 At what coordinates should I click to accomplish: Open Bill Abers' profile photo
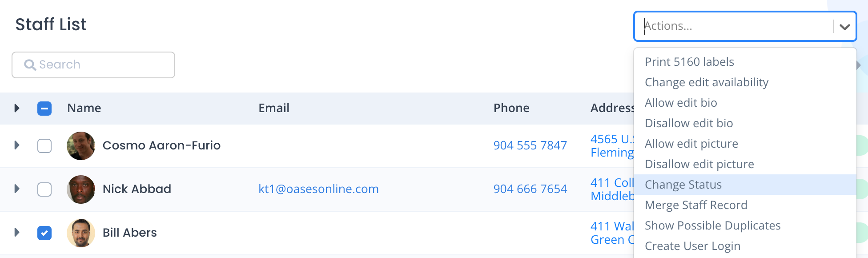[x=81, y=233]
